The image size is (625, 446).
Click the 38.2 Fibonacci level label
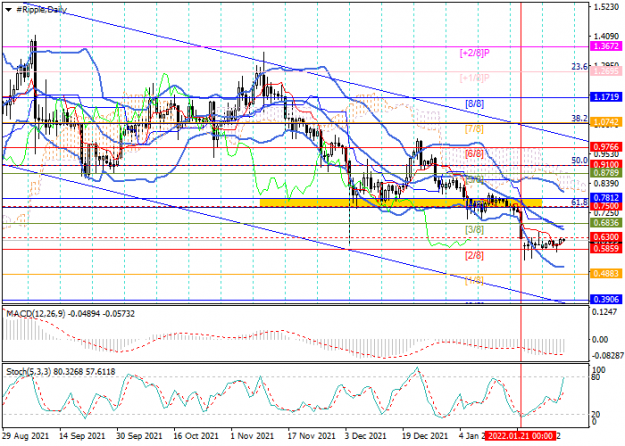point(579,118)
